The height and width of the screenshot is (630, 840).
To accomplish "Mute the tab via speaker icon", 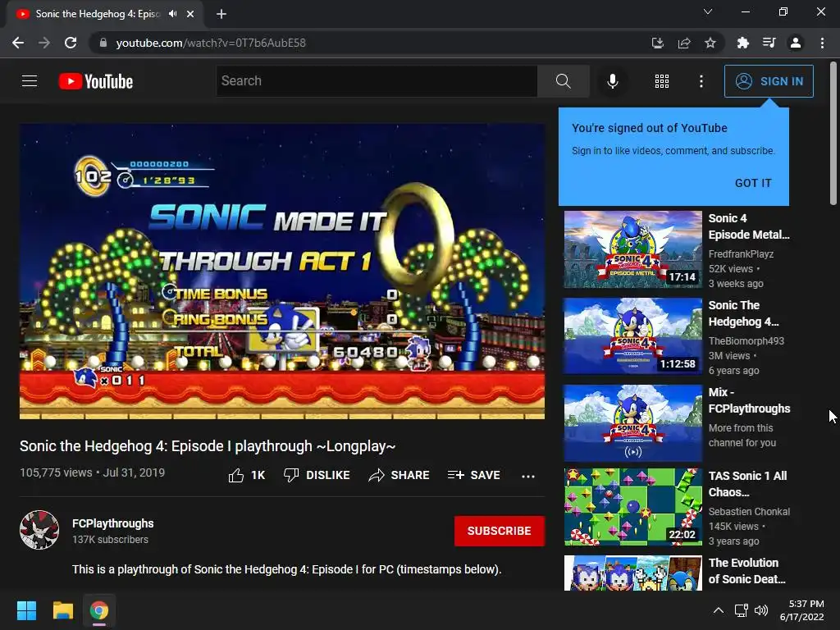I will pyautogui.click(x=172, y=14).
